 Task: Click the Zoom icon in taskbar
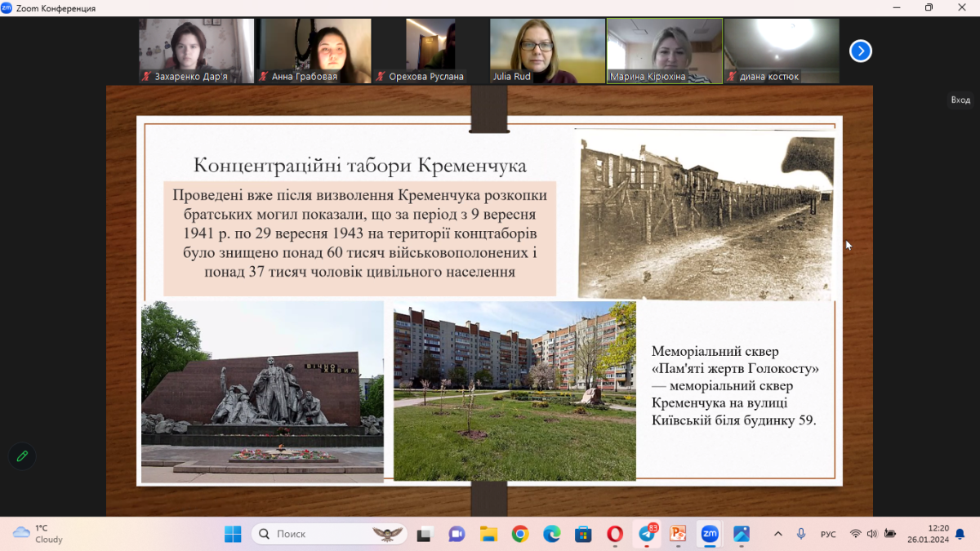point(710,534)
